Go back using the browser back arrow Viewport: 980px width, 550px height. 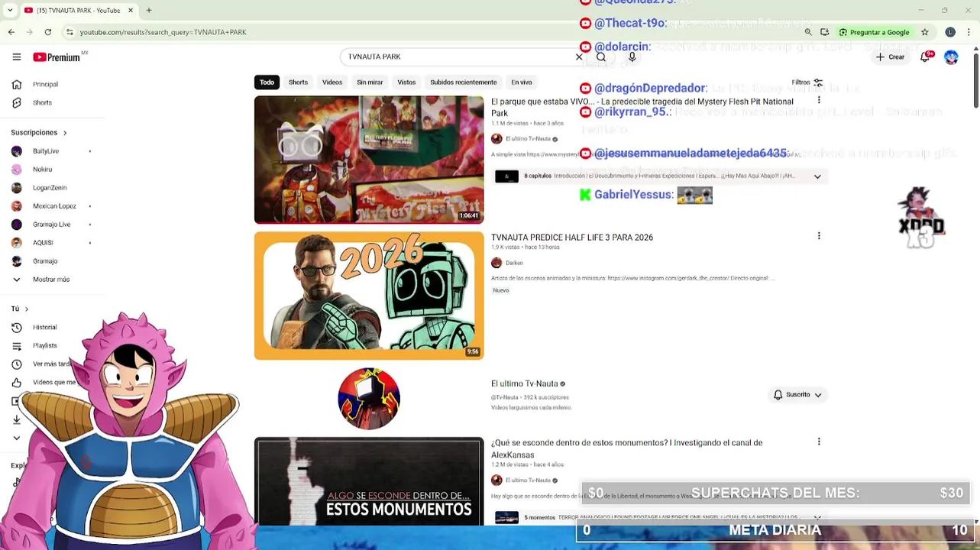(x=11, y=32)
